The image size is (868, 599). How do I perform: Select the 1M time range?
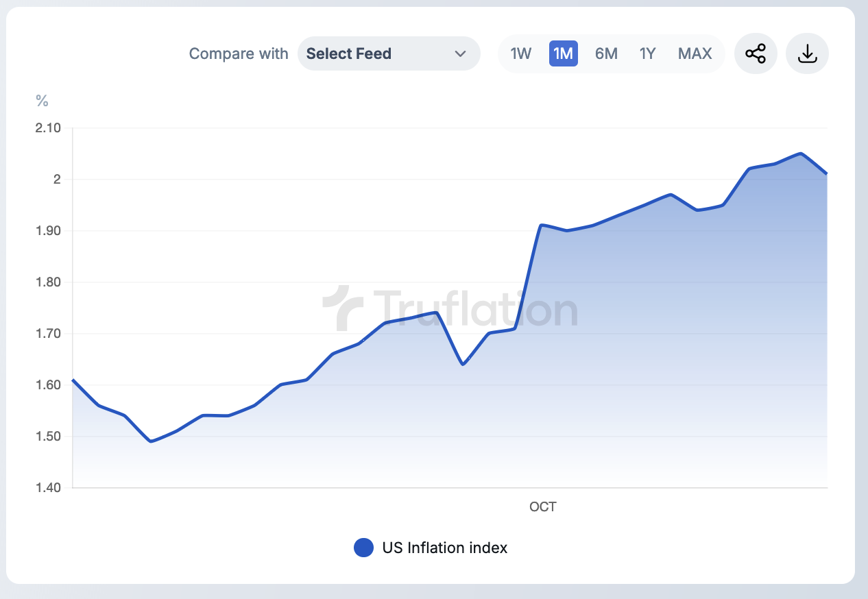point(563,53)
